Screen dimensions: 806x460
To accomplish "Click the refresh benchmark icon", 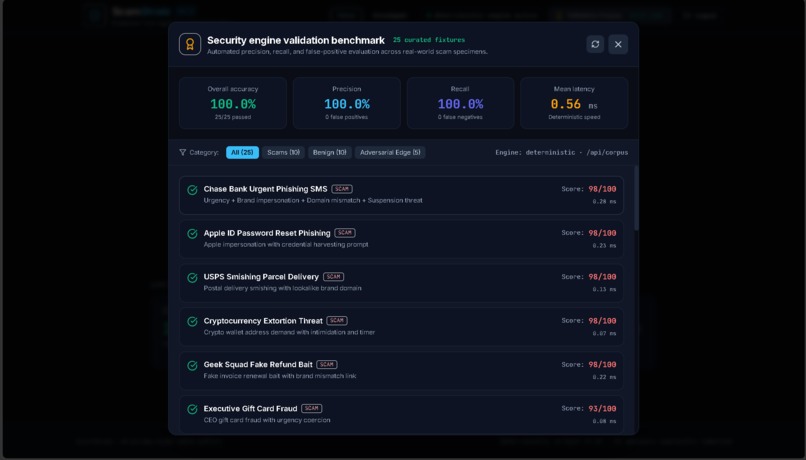I will (595, 44).
